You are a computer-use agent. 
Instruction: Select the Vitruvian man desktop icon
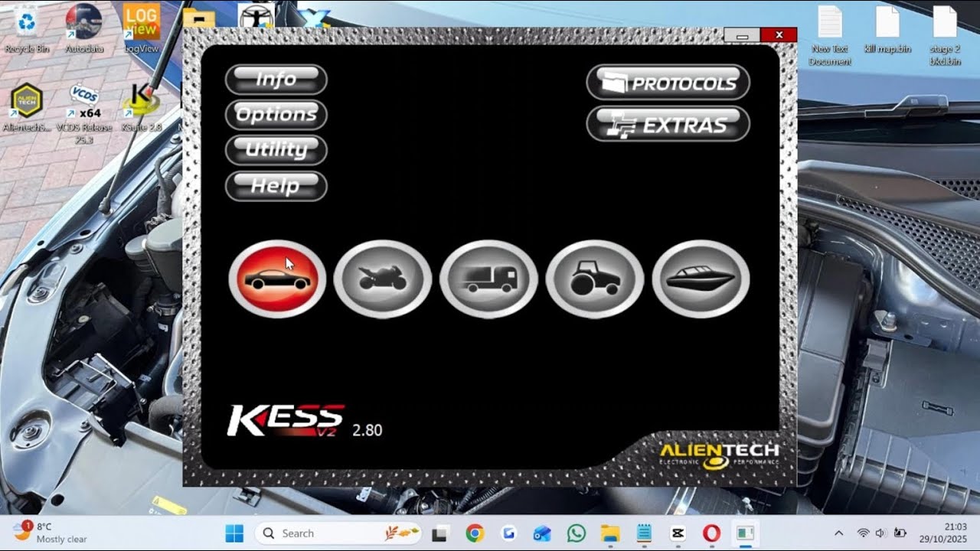[256, 14]
